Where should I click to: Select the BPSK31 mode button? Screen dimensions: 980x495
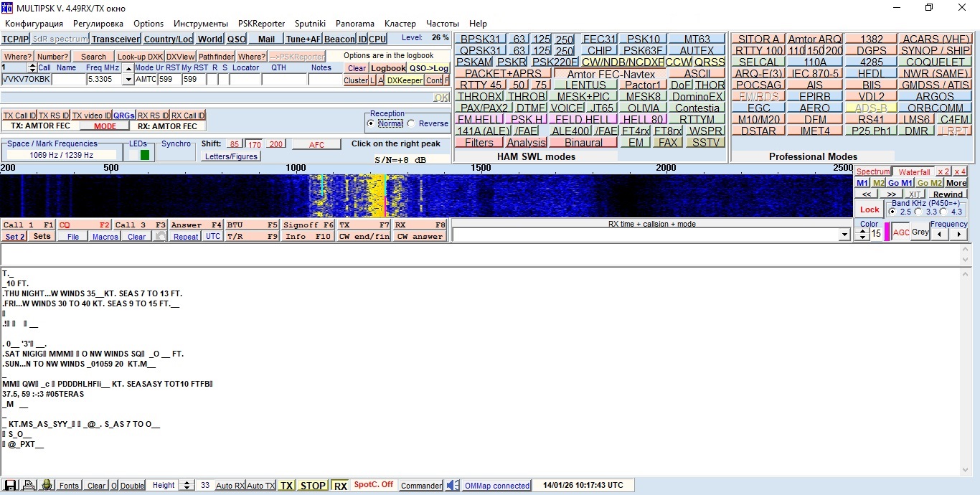tap(481, 39)
